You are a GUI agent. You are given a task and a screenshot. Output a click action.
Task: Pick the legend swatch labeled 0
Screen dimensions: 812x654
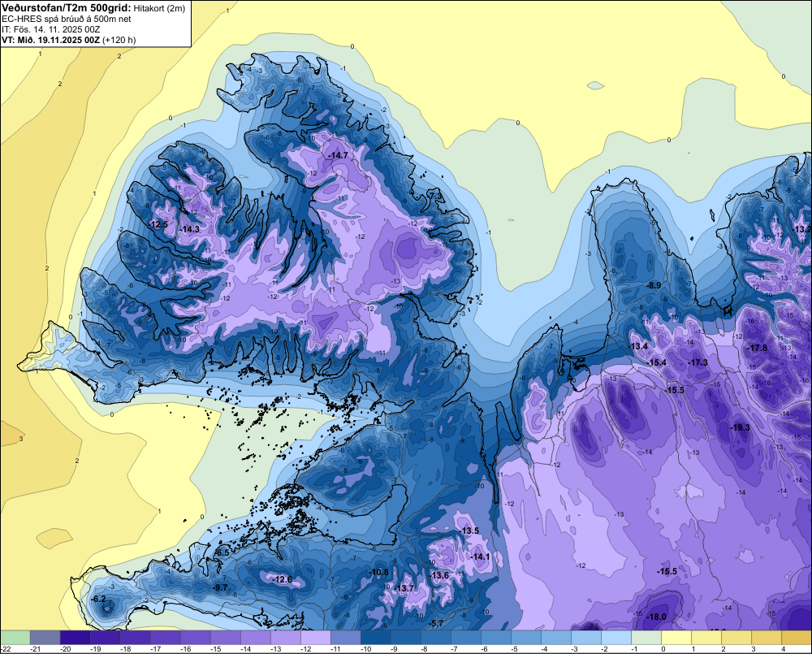(676, 638)
